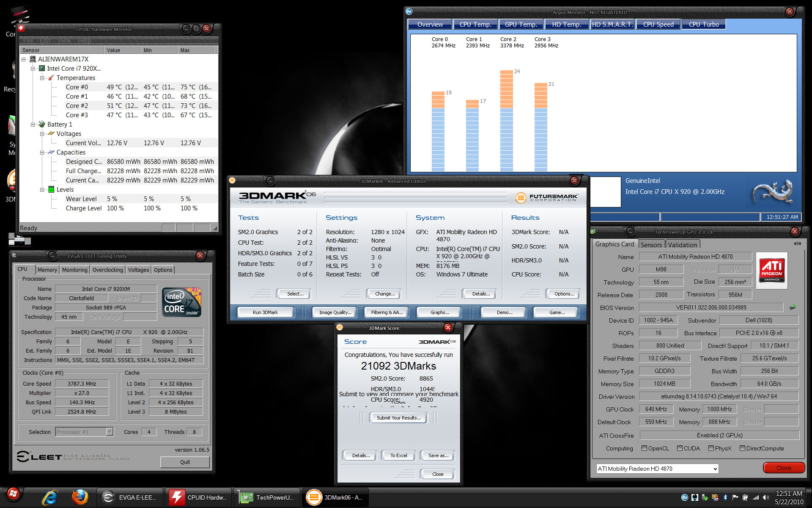Switch to GPU-Z Sensors tab
This screenshot has height=508, width=812.
tap(651, 245)
